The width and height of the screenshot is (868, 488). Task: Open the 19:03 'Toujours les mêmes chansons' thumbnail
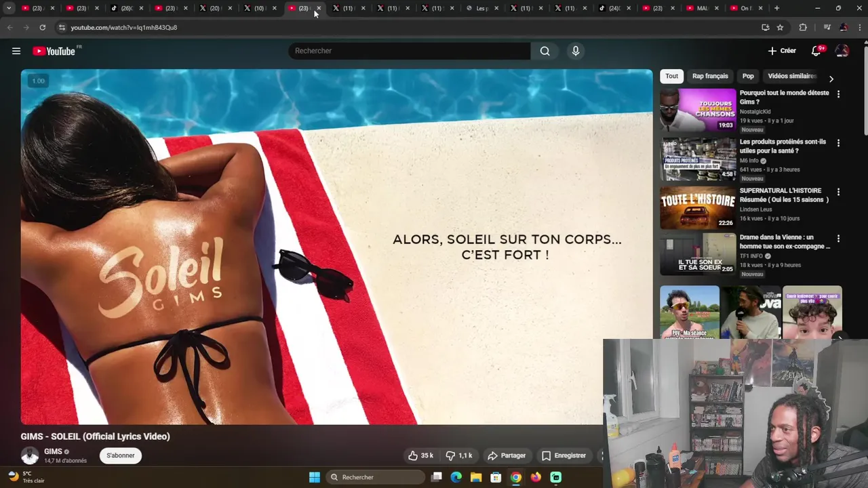click(698, 110)
